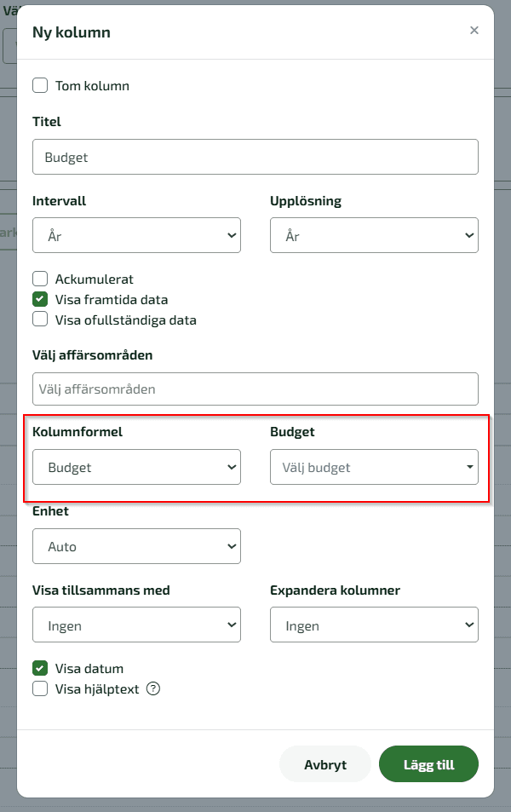Open the Expandera kolumner dropdown
Screen dimensions: 511x812
374,625
